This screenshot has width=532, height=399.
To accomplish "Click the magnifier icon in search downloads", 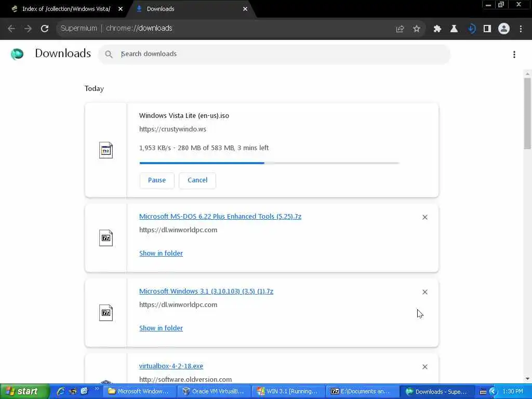I will coord(109,54).
